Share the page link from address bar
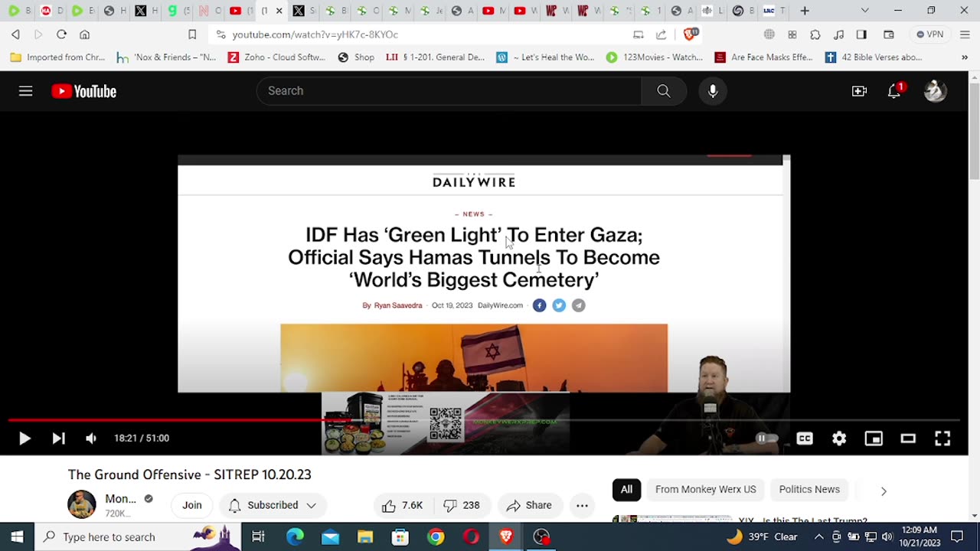 pos(661,34)
